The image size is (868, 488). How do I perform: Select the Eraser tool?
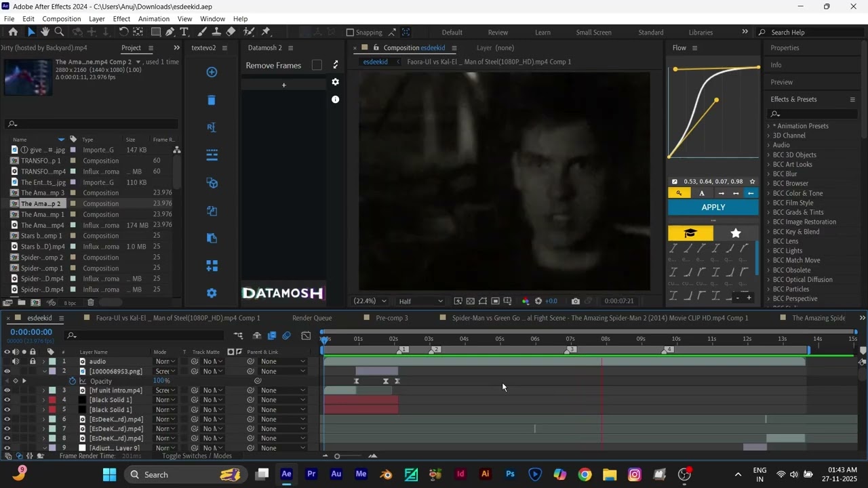pos(231,32)
